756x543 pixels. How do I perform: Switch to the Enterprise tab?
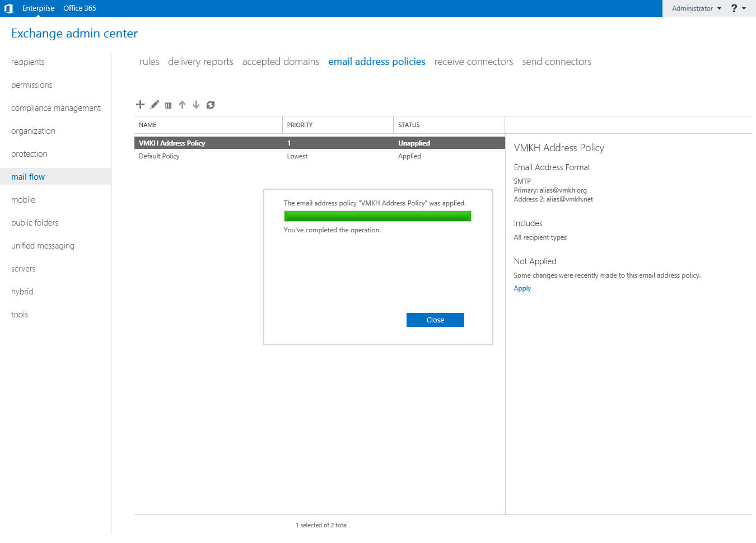pos(38,8)
